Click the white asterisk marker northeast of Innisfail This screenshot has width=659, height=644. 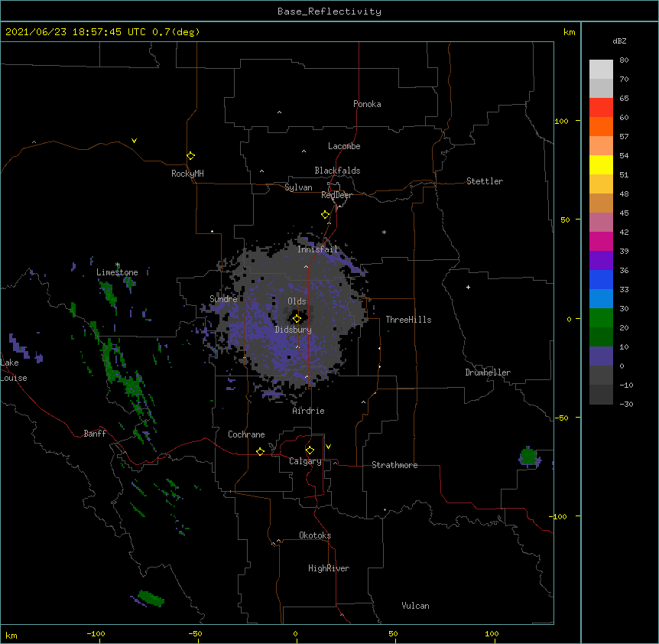pyautogui.click(x=384, y=232)
